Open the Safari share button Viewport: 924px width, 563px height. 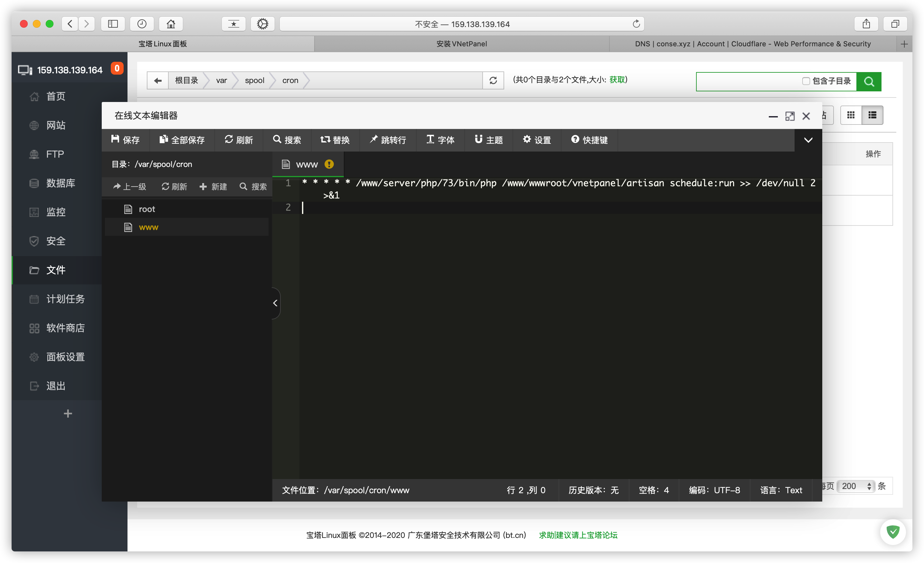coord(866,24)
